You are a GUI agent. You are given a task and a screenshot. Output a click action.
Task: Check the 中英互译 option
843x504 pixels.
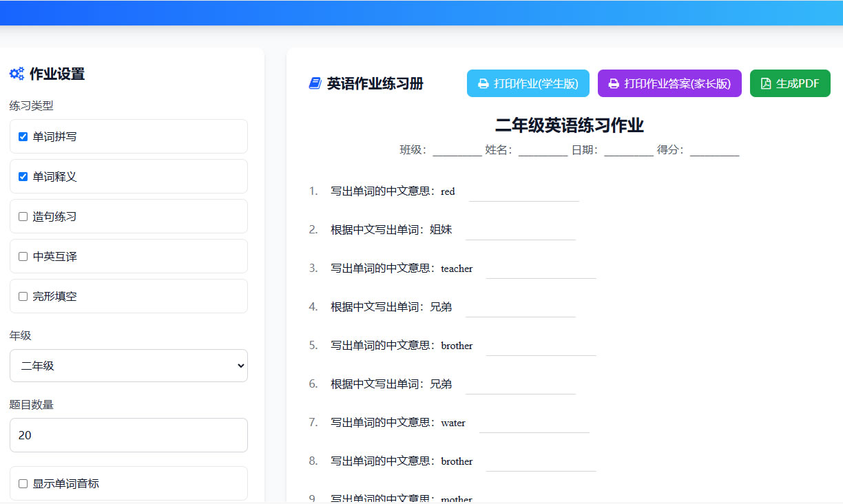coord(22,256)
